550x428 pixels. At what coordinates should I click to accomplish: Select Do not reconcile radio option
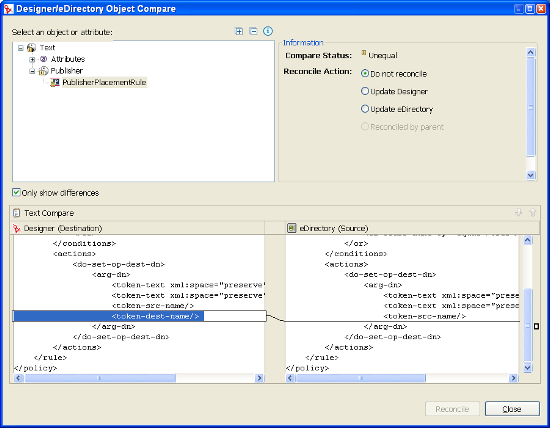click(365, 74)
